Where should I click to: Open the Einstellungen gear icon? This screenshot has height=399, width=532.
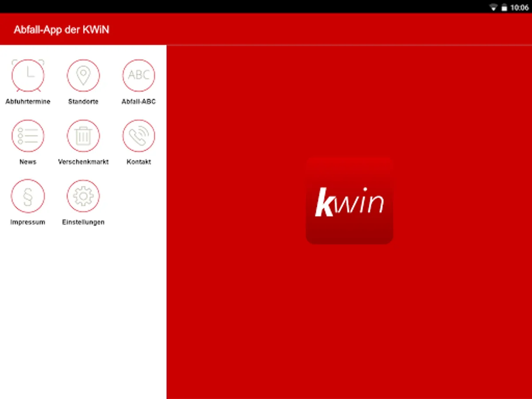[83, 196]
